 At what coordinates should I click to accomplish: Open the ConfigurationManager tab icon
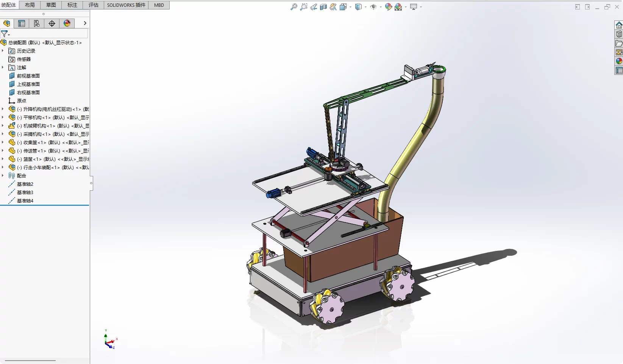(37, 23)
